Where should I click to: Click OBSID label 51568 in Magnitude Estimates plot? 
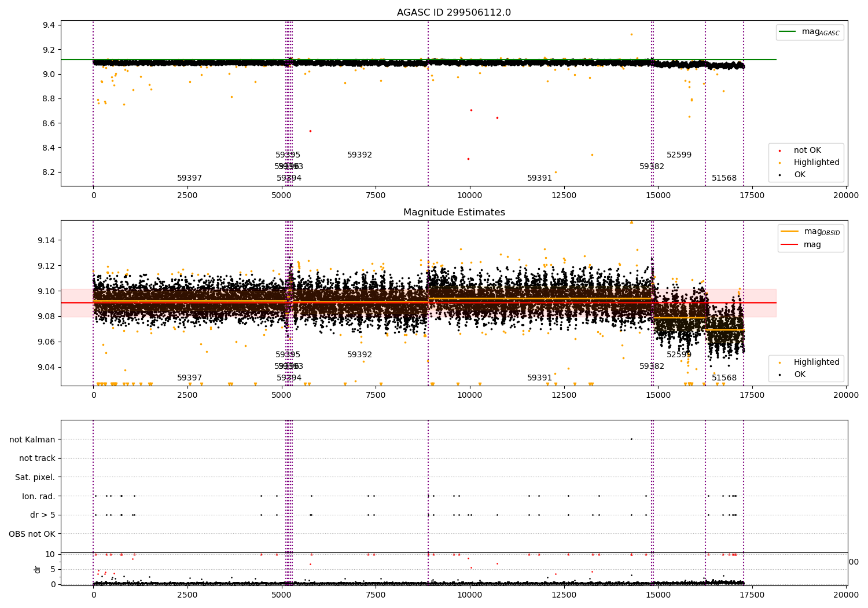tap(724, 378)
